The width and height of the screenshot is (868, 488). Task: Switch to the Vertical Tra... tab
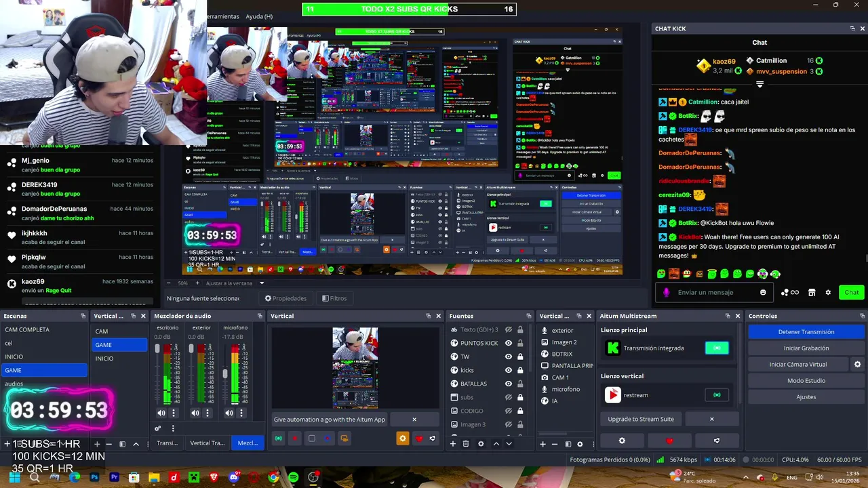coord(207,443)
